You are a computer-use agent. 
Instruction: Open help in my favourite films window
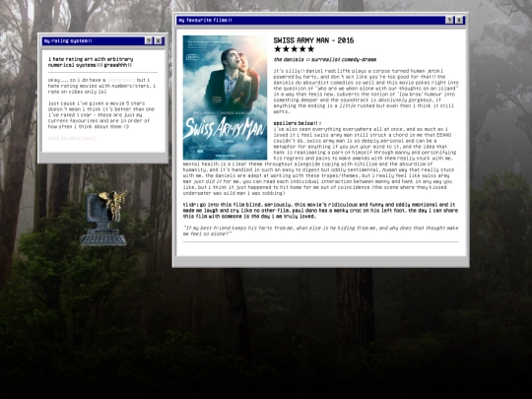(x=449, y=20)
